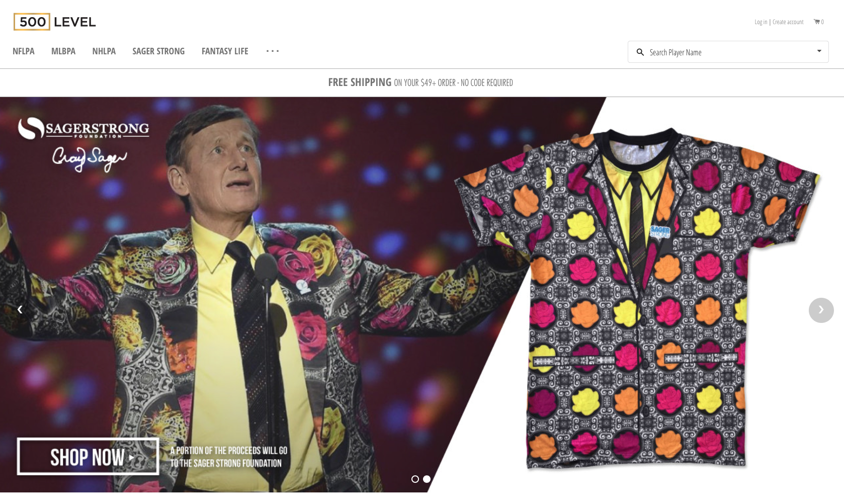Select the first carousel dot

click(415, 479)
